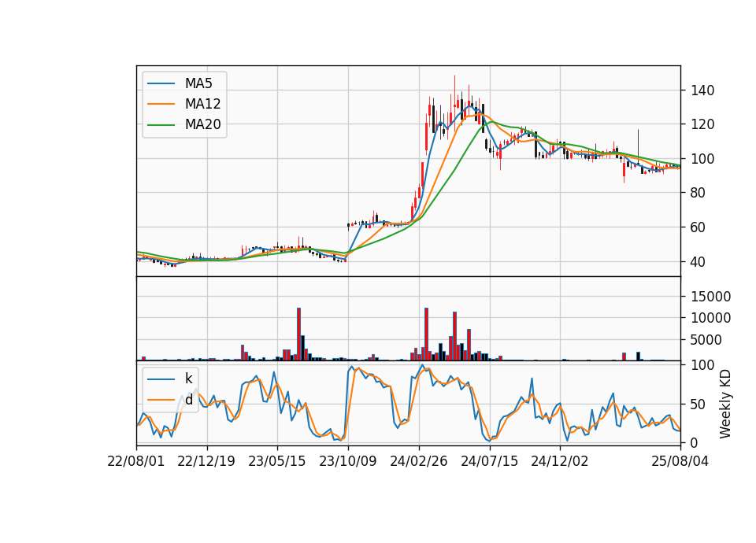Click the blue MA5 legend line sample
Image resolution: width=756 pixels, height=543 pixels.
(x=161, y=83)
